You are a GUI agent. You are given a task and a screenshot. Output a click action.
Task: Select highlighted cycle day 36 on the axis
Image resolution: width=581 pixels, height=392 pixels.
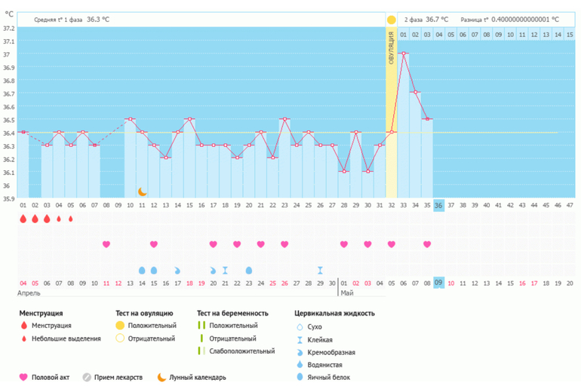(x=438, y=204)
